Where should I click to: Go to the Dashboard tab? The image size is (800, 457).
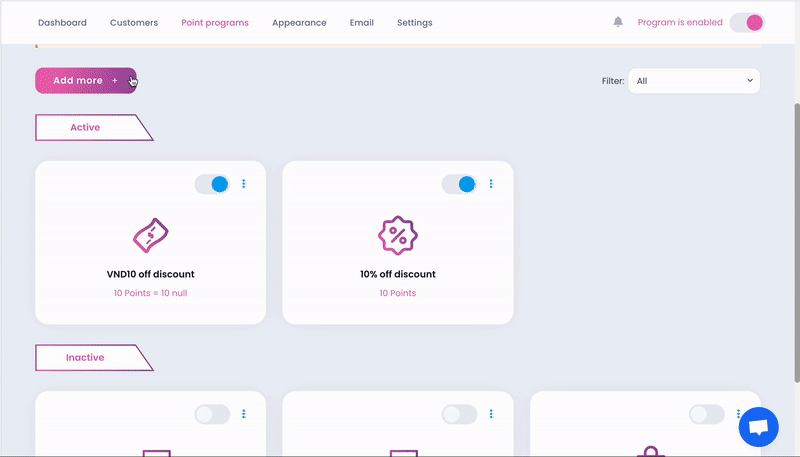pyautogui.click(x=62, y=22)
